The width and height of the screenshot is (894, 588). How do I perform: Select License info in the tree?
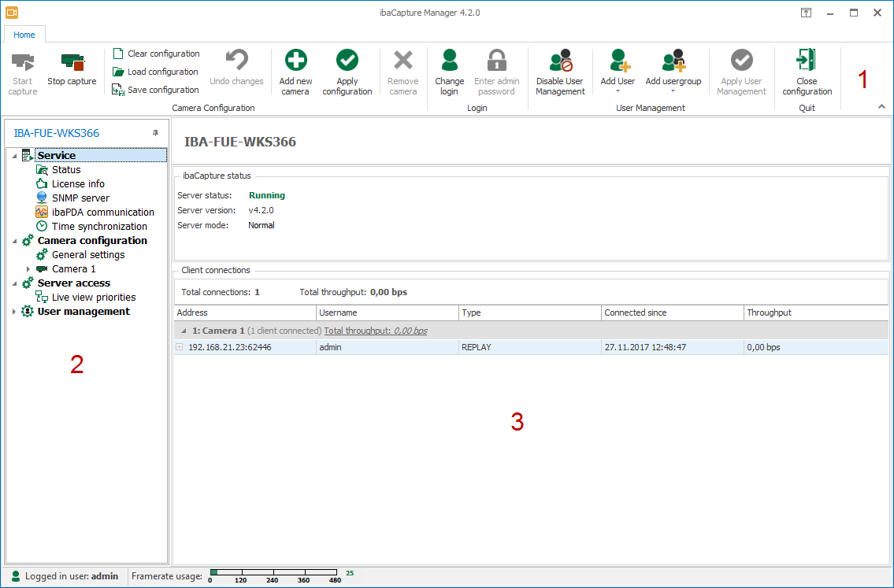pyautogui.click(x=78, y=184)
